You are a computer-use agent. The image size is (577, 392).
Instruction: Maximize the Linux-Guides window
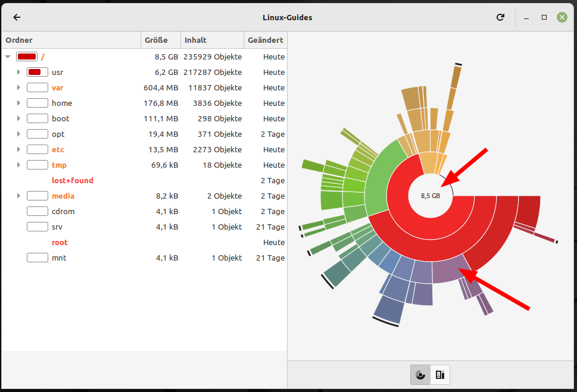[544, 17]
